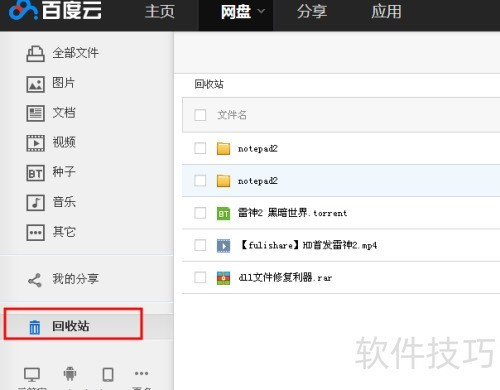
Task: Open the 分享 tab in top bar
Action: click(x=312, y=12)
